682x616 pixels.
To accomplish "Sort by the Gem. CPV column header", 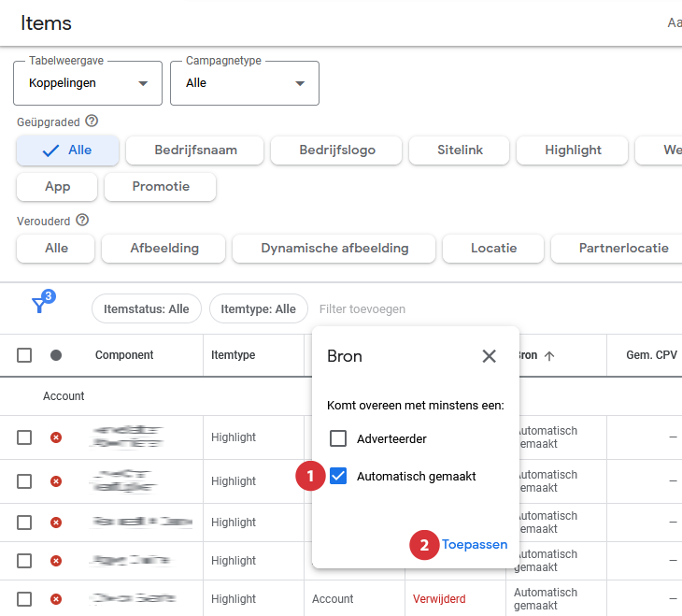I will point(651,355).
